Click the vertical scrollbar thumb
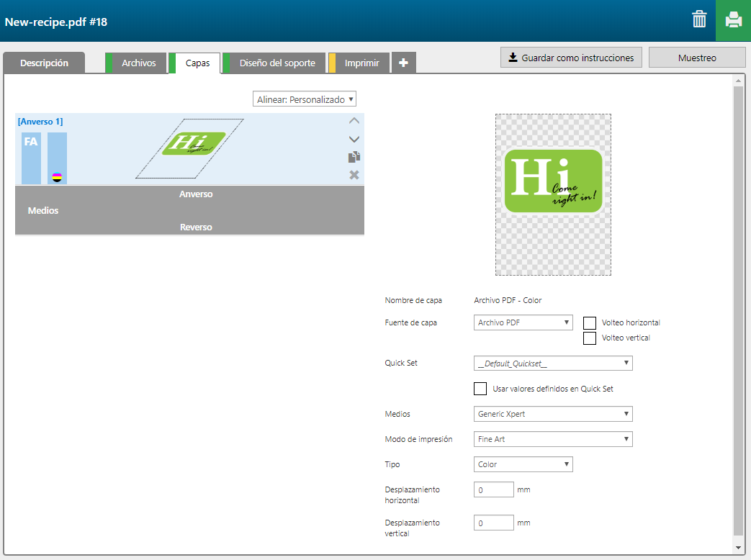751x560 pixels. (x=738, y=311)
